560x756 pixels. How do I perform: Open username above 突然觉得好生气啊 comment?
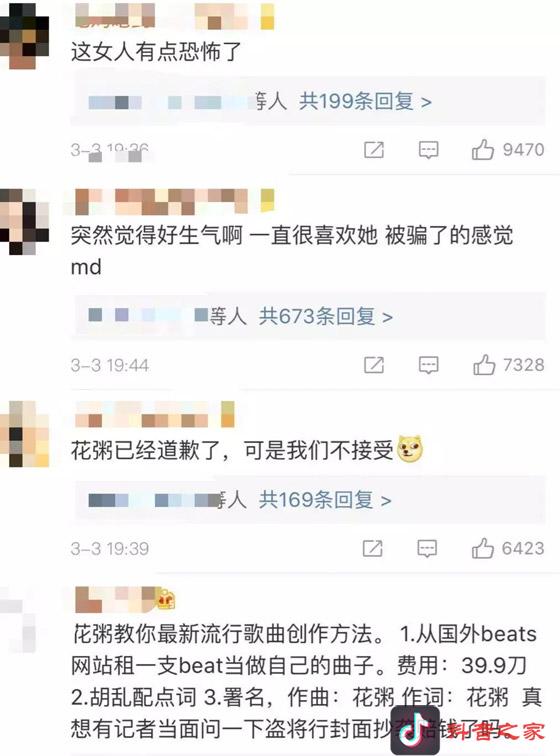(x=175, y=201)
